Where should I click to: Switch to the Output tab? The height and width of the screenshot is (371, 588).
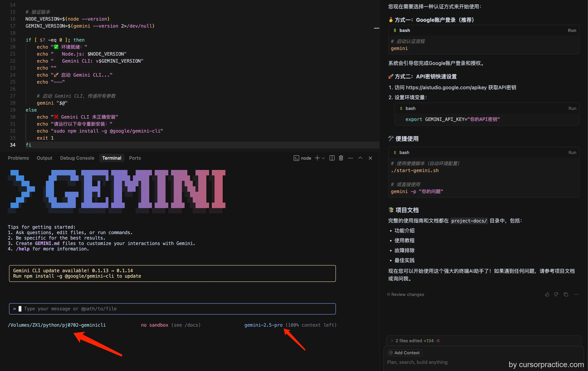point(44,158)
